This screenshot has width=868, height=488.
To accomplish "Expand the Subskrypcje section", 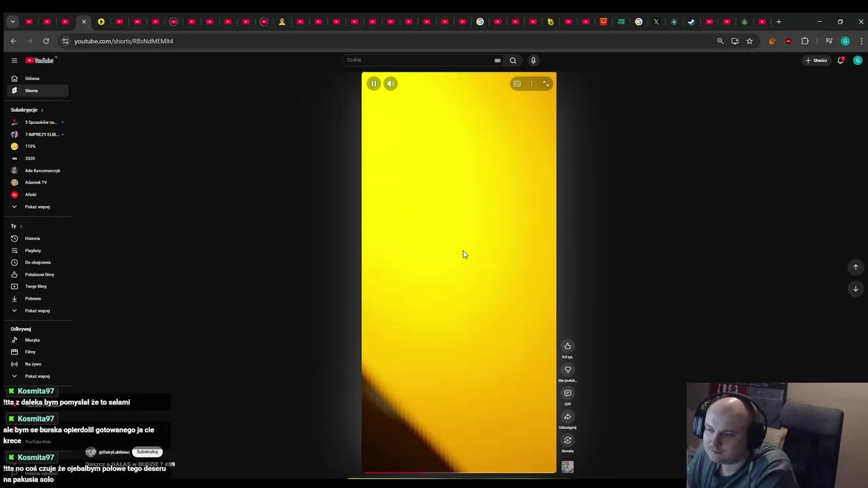I will point(27,110).
